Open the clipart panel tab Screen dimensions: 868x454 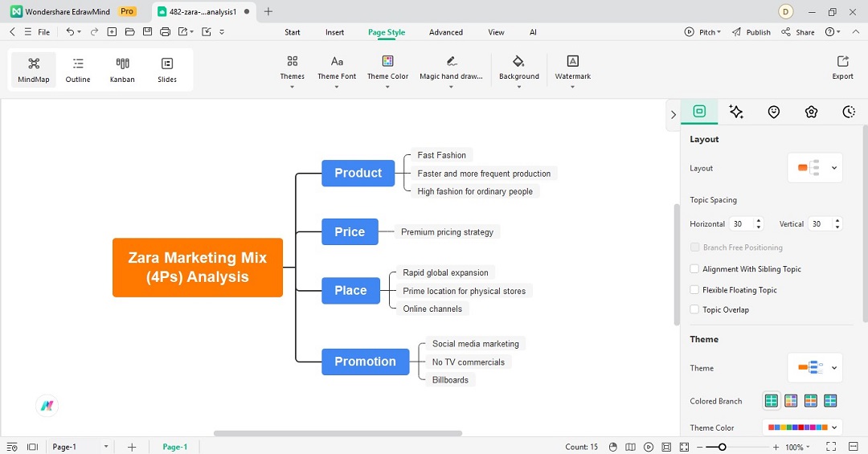811,112
